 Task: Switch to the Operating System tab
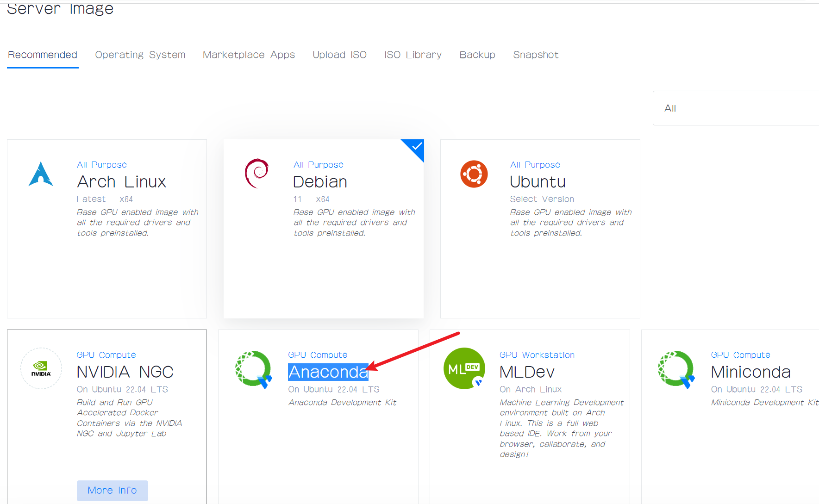click(x=140, y=55)
